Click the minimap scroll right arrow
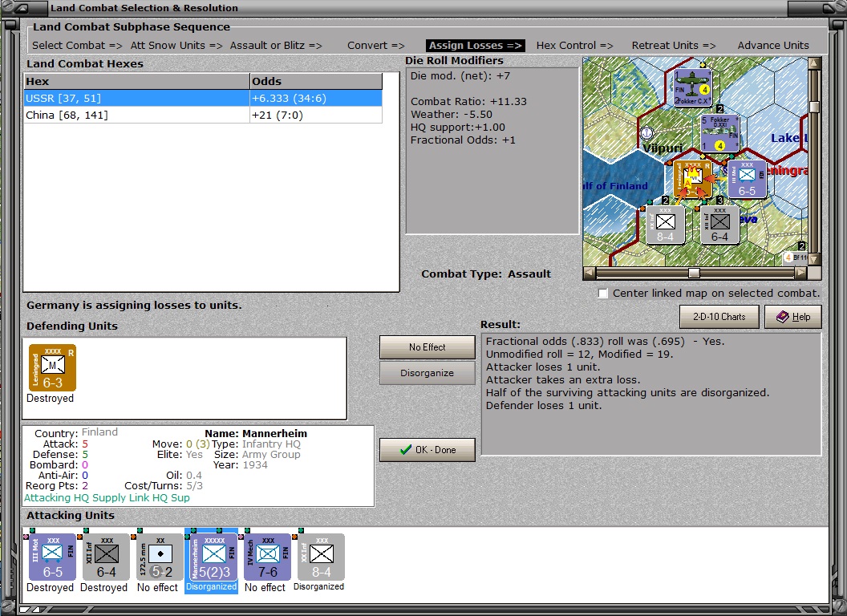The image size is (847, 616). (x=800, y=273)
